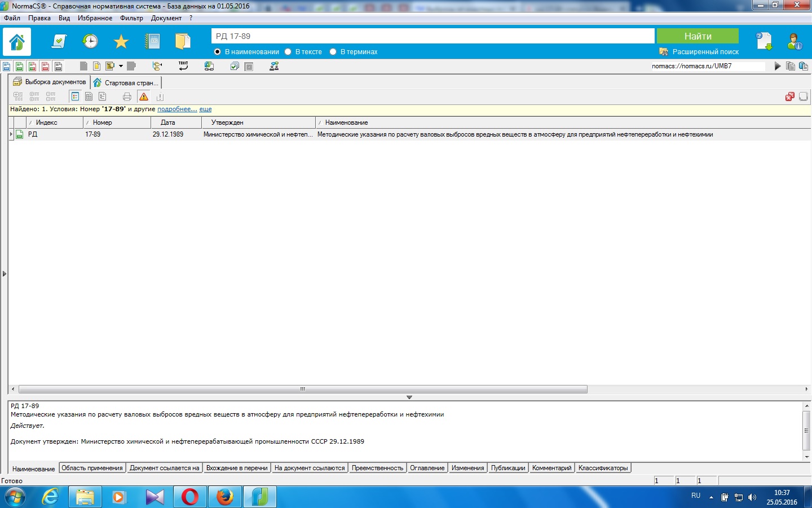Expand the РД 17-89 row arrow

click(x=11, y=134)
